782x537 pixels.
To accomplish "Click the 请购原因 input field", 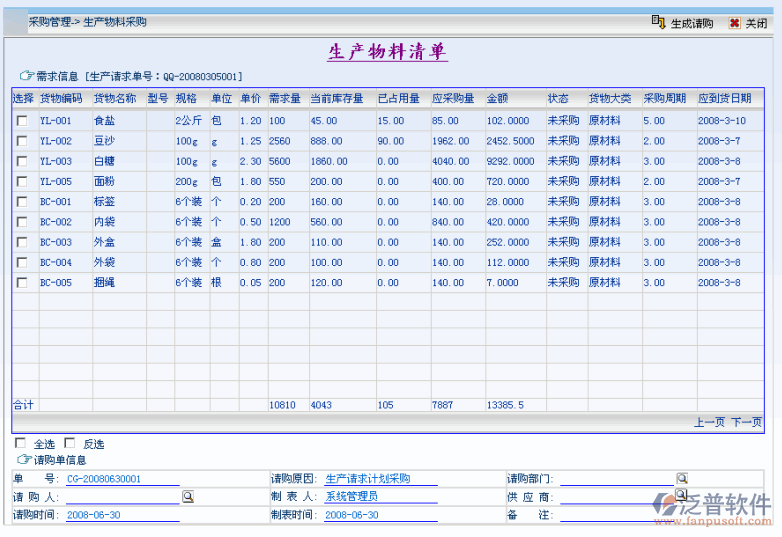I will pos(380,479).
